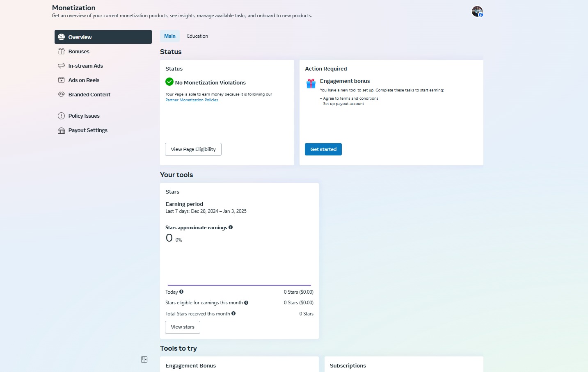The height and width of the screenshot is (372, 588).
Task: Click info icon next to Today
Action: [181, 292]
